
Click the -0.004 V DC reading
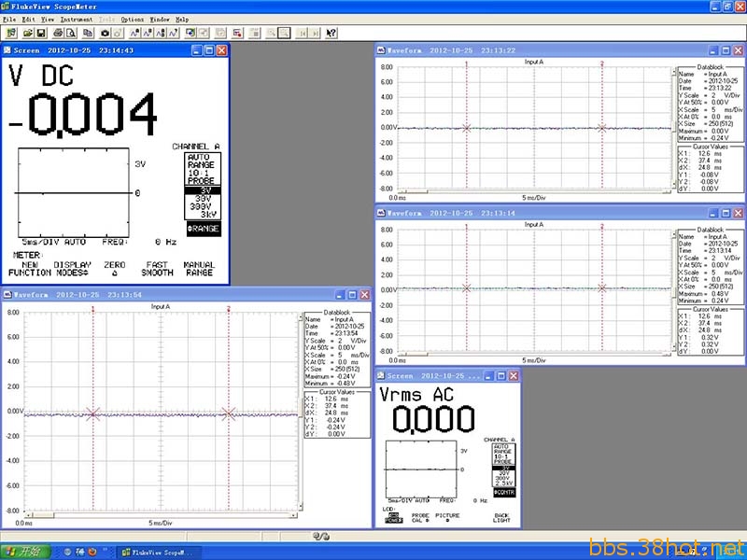[83, 115]
